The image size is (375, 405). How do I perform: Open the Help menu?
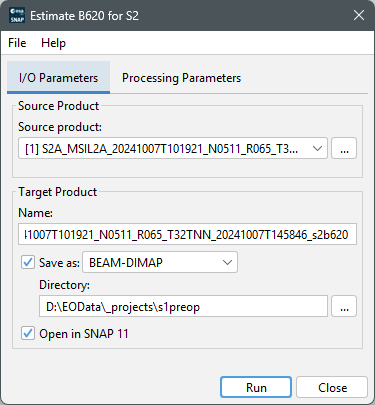(53, 43)
